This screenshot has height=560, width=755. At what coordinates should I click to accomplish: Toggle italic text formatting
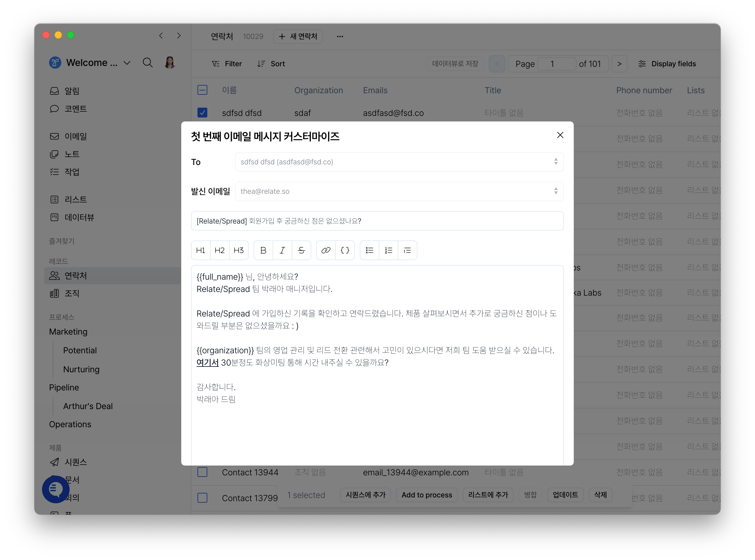tap(282, 250)
